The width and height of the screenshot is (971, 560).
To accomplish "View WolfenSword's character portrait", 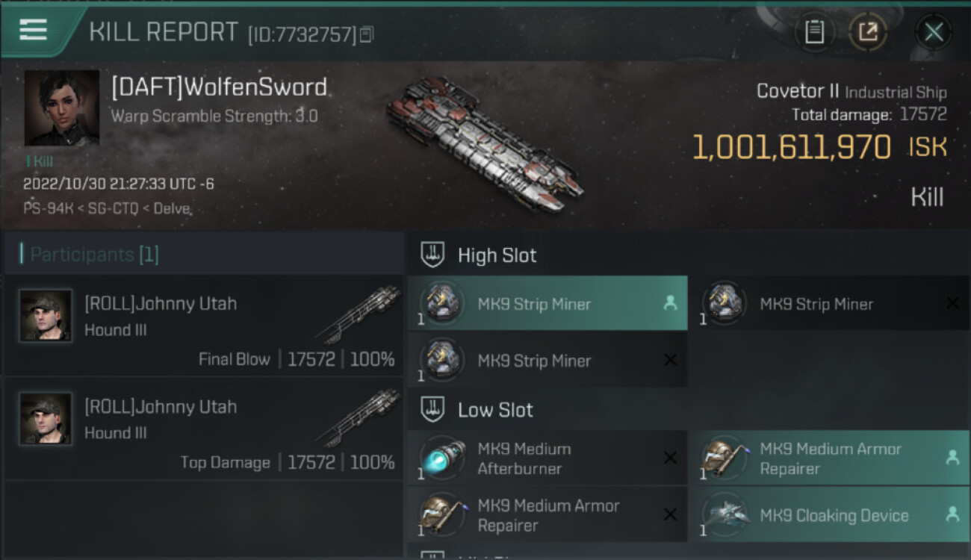I will [x=61, y=108].
